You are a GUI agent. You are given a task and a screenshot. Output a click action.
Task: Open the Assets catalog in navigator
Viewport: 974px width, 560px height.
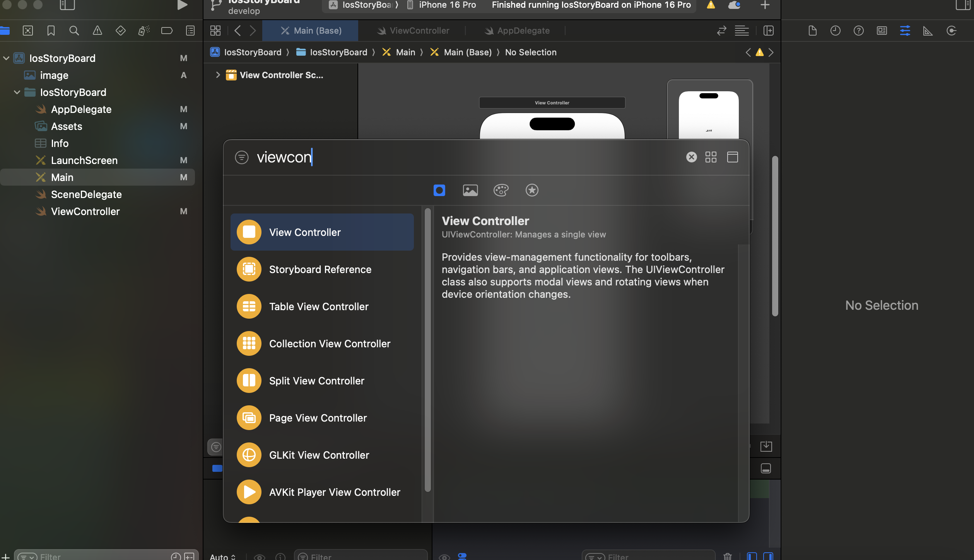(97, 126)
